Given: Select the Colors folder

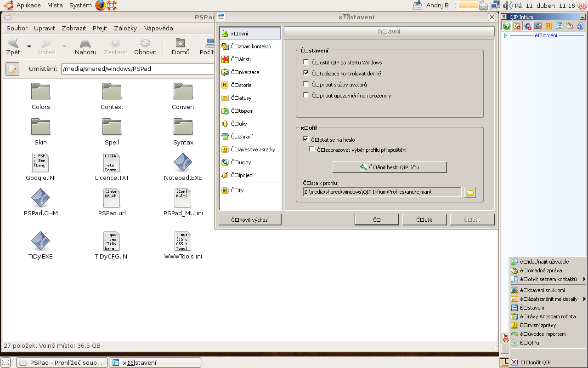Looking at the screenshot, I should click(41, 97).
